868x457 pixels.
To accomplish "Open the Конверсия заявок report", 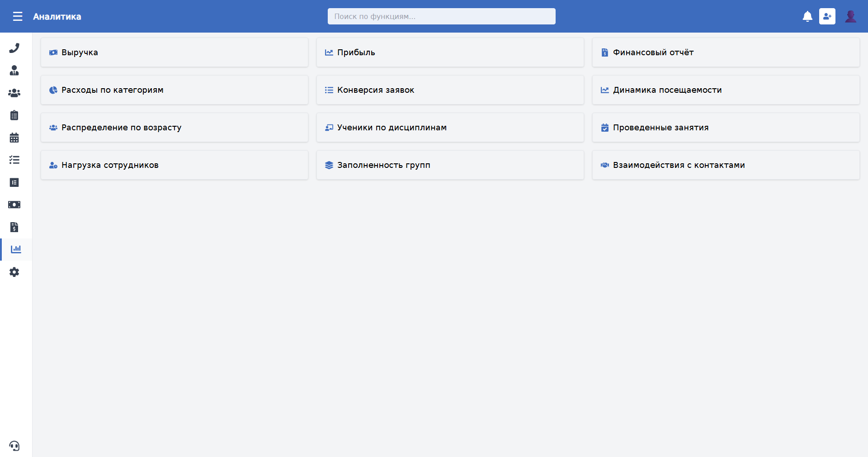I will click(450, 90).
